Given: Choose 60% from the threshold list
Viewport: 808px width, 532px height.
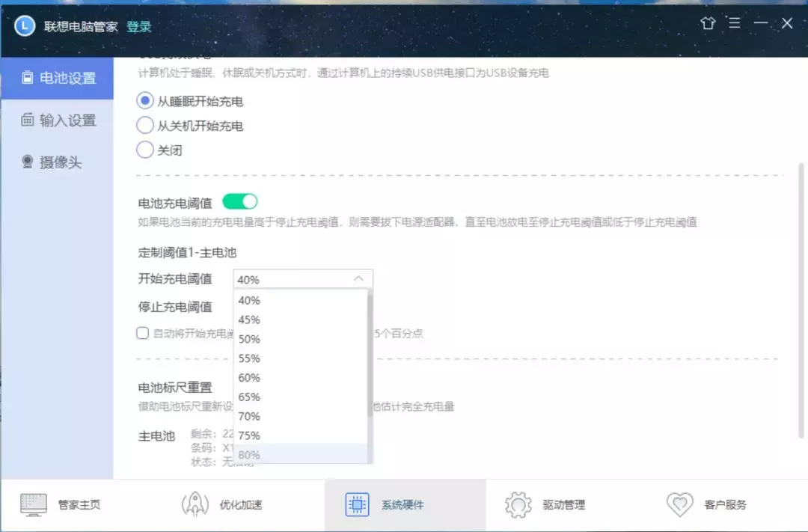Looking at the screenshot, I should 301,377.
